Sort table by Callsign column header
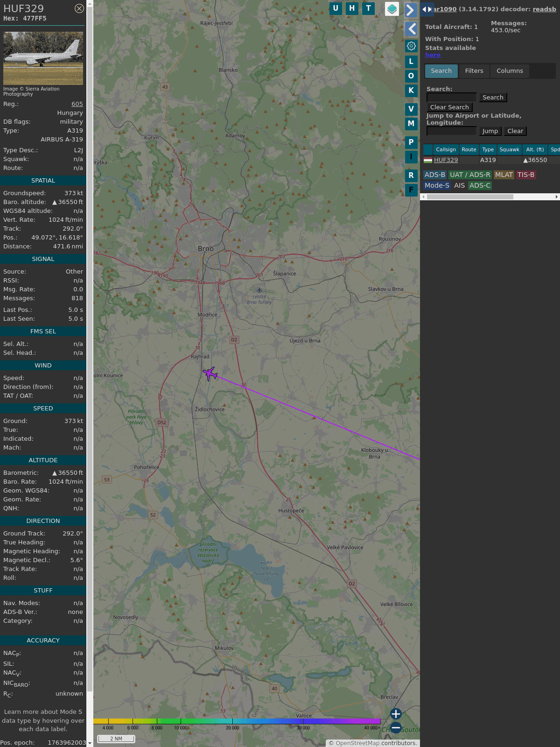560x747 pixels. coord(446,149)
